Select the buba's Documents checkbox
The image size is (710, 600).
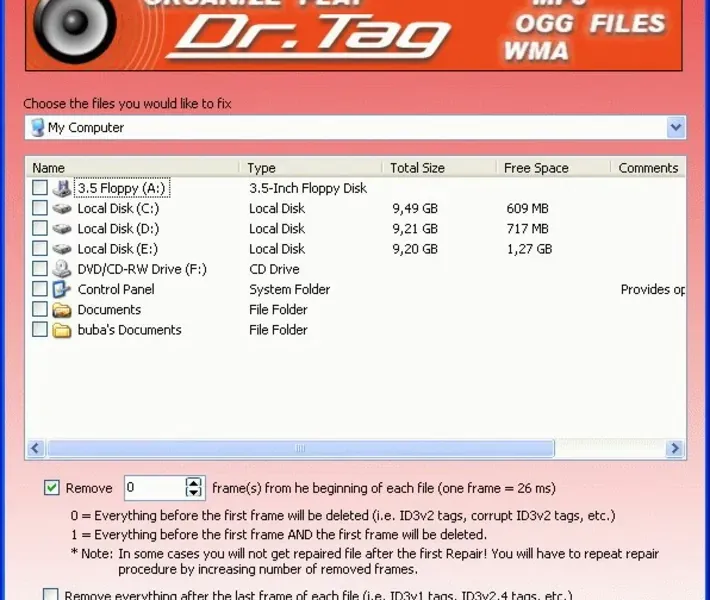click(40, 329)
